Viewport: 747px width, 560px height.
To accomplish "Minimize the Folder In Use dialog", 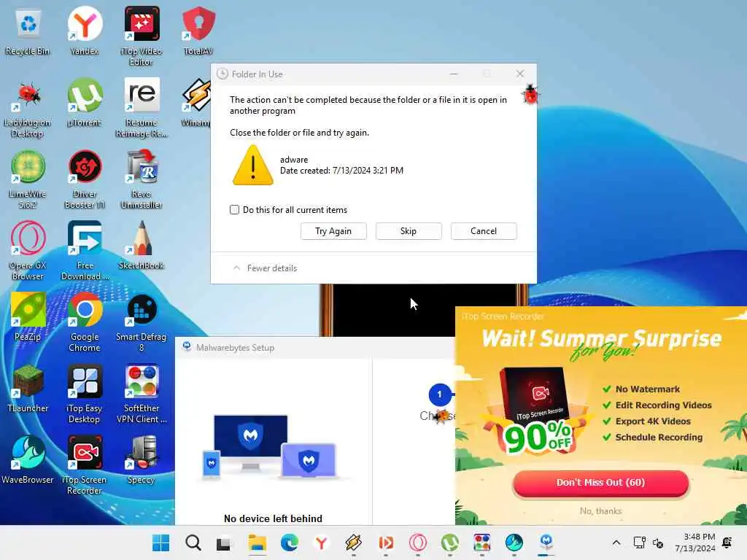I will 454,74.
